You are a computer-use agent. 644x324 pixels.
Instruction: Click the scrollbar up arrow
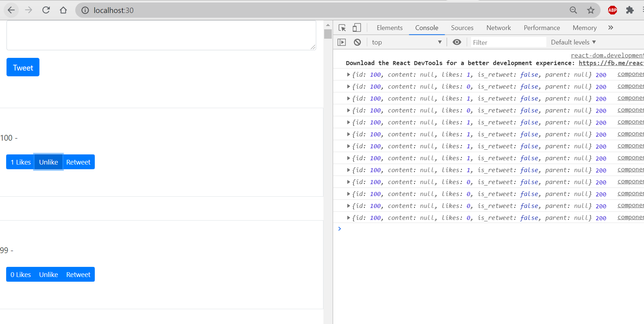[328, 25]
